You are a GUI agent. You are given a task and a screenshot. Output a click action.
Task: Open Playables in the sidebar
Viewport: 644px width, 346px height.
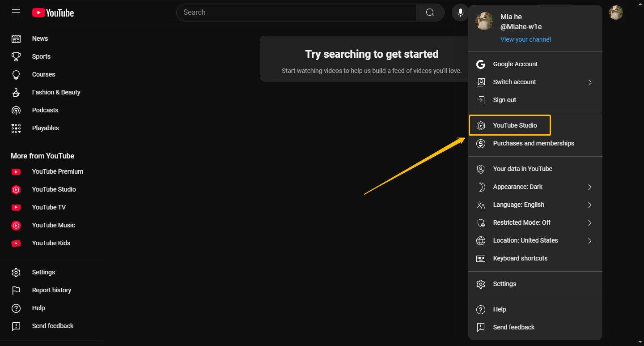click(x=51, y=128)
